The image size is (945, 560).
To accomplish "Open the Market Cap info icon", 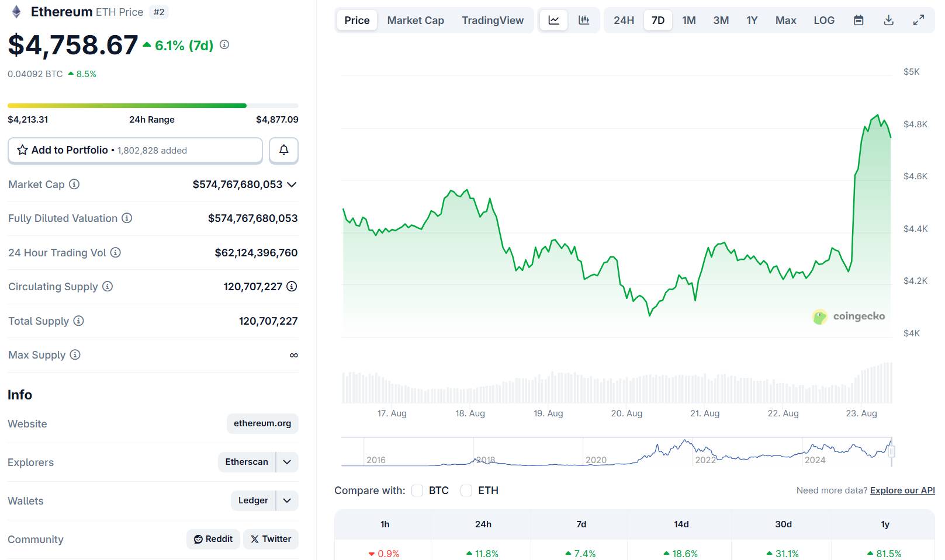I will [74, 184].
